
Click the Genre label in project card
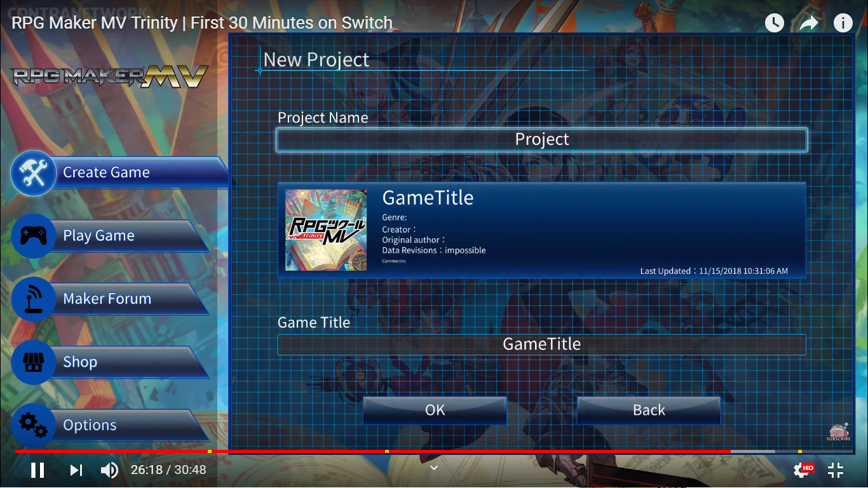pos(395,217)
